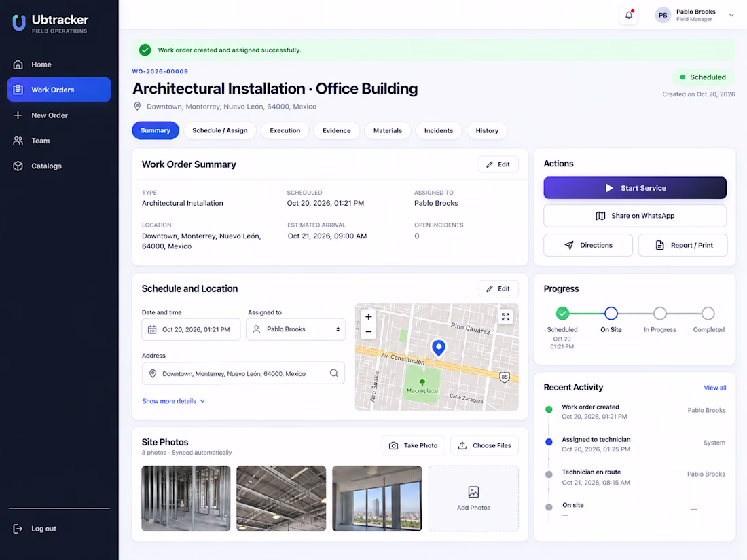The height and width of the screenshot is (560, 747).
Task: Click the Work order created activity entry
Action: [x=636, y=411]
